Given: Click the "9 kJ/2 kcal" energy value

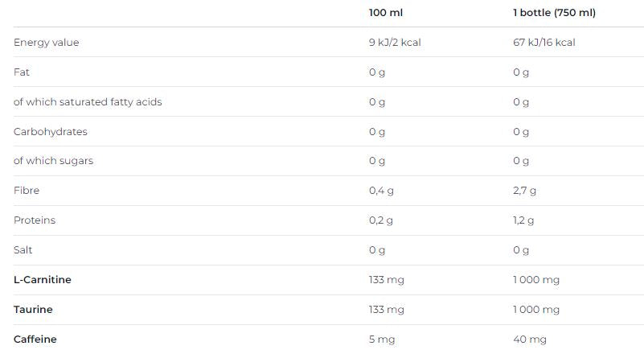Looking at the screenshot, I should coord(395,43).
